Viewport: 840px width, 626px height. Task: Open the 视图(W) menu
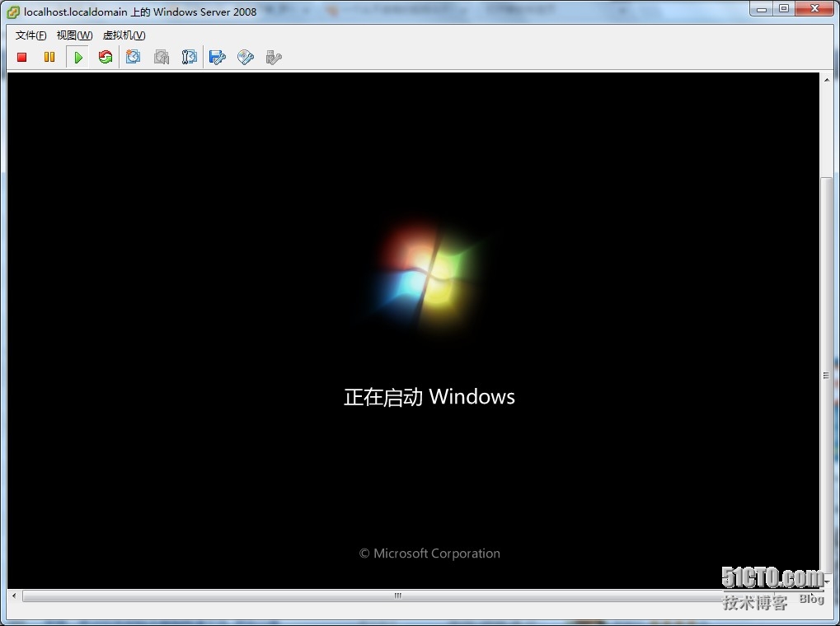pos(74,35)
